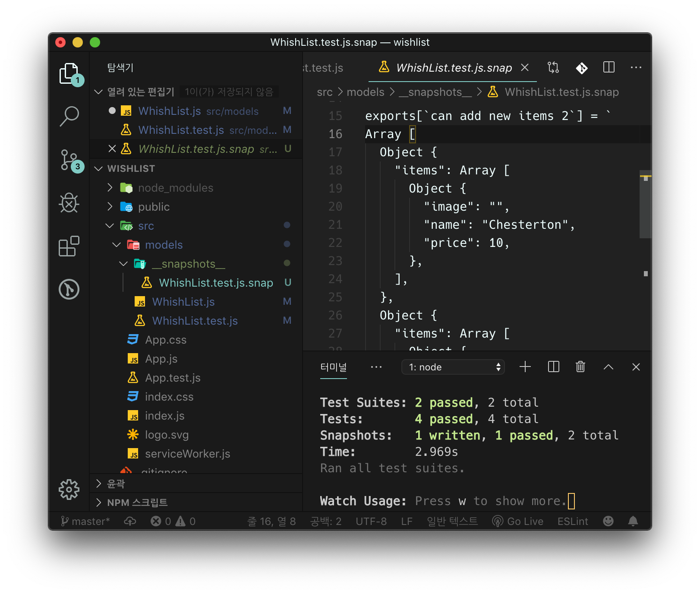Open the Debug view bug icon
Viewport: 700px width, 594px height.
click(69, 203)
